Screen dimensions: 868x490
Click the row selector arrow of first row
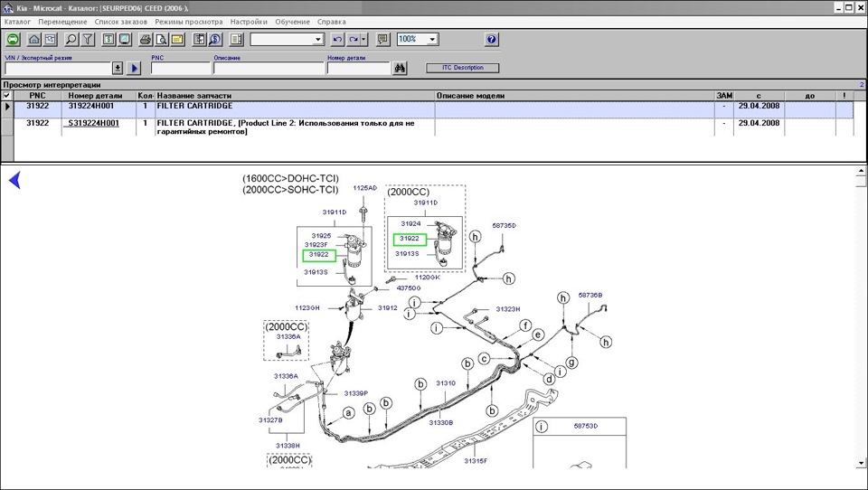pos(7,107)
